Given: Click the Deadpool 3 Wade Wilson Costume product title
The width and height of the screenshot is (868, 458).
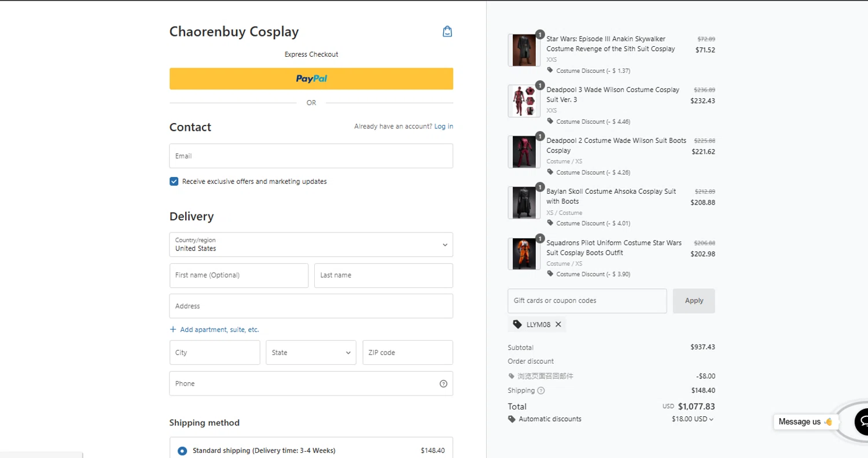Looking at the screenshot, I should (613, 95).
